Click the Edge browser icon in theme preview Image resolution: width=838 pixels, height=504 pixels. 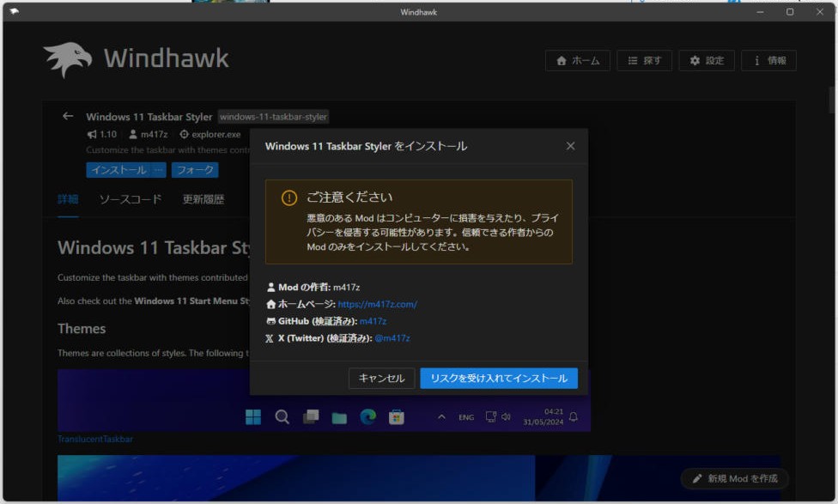367,416
